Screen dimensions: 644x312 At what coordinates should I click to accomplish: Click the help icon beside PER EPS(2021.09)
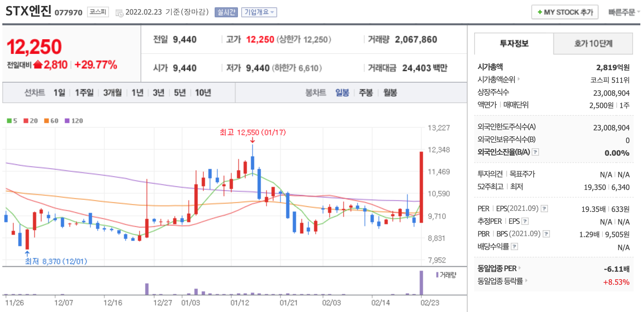pyautogui.click(x=544, y=209)
